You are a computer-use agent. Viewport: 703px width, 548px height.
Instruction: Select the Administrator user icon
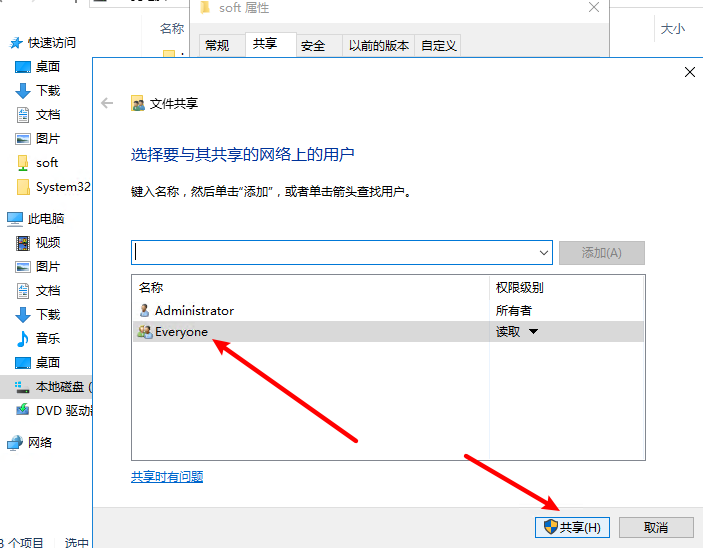145,311
